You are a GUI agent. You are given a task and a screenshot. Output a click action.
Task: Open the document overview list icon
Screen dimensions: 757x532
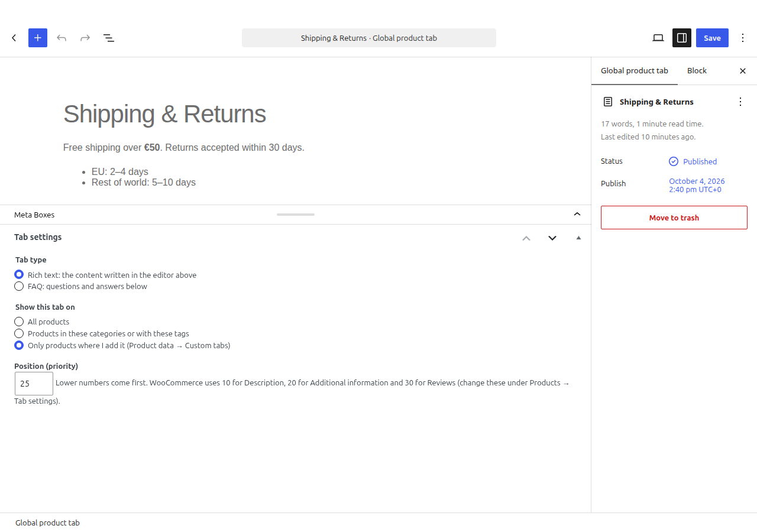109,38
